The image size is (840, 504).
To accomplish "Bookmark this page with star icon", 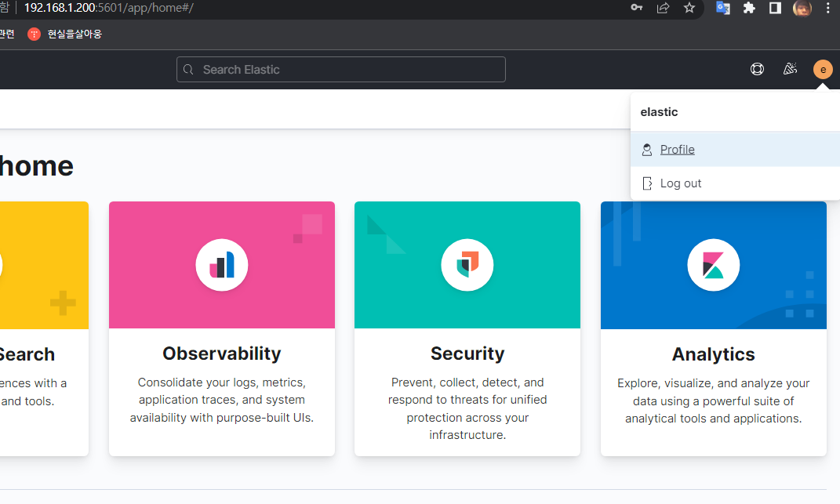I will (689, 8).
